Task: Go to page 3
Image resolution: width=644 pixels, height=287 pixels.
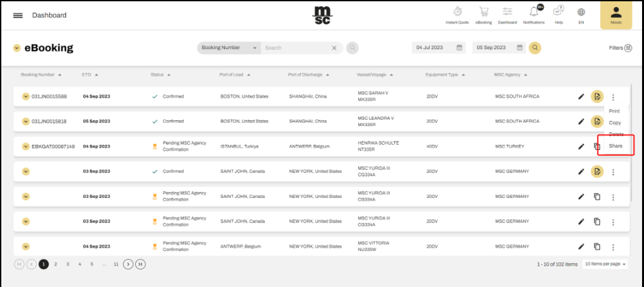Action: [x=68, y=264]
